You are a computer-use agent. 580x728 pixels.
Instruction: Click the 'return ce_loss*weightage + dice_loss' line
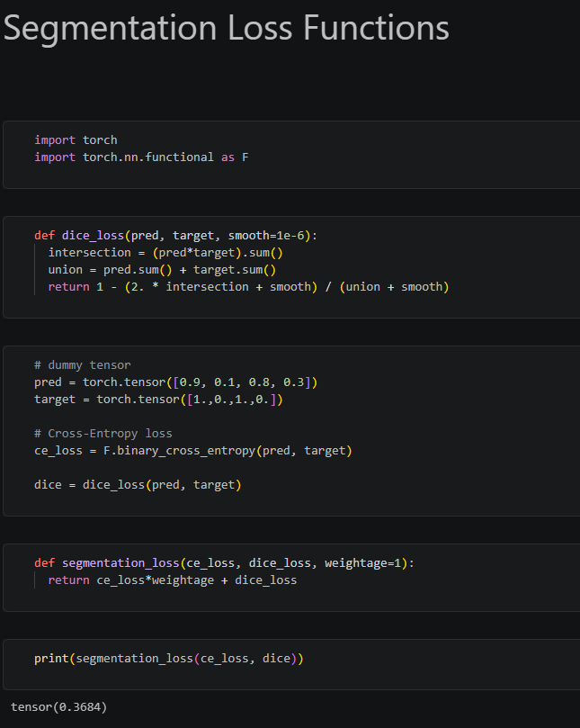click(x=173, y=580)
